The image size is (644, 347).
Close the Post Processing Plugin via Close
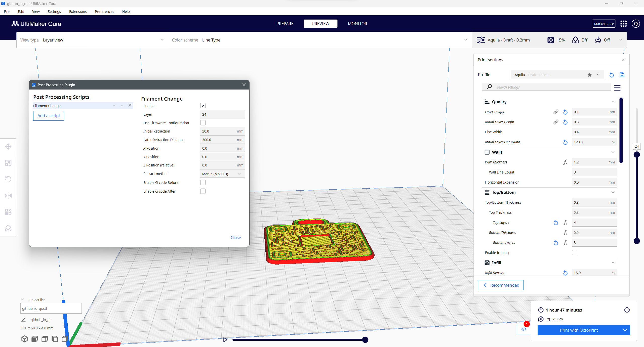click(x=236, y=238)
